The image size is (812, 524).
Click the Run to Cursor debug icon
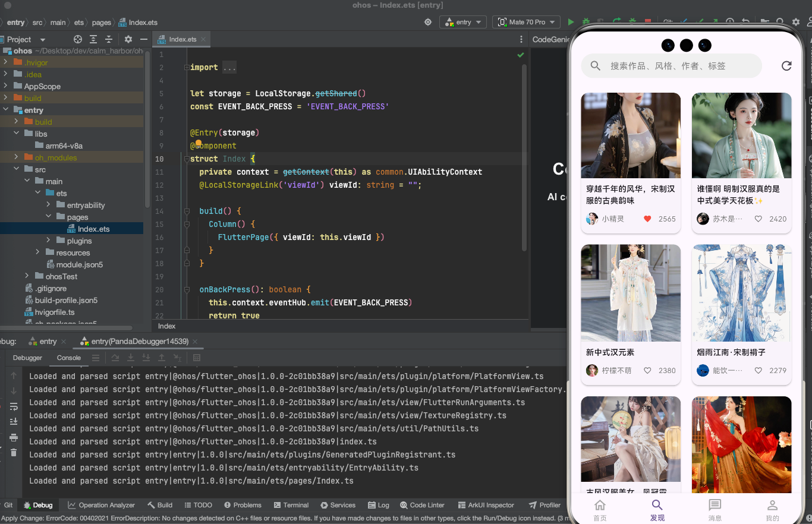(177, 358)
